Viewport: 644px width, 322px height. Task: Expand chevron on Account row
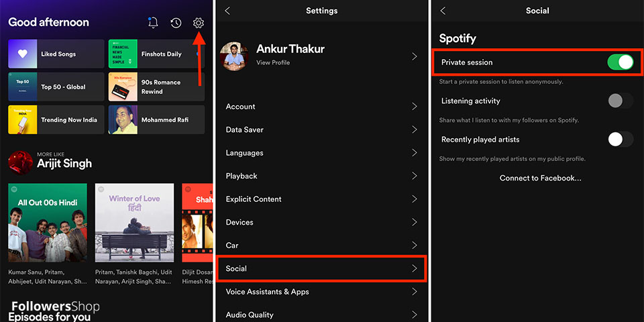[x=415, y=107]
